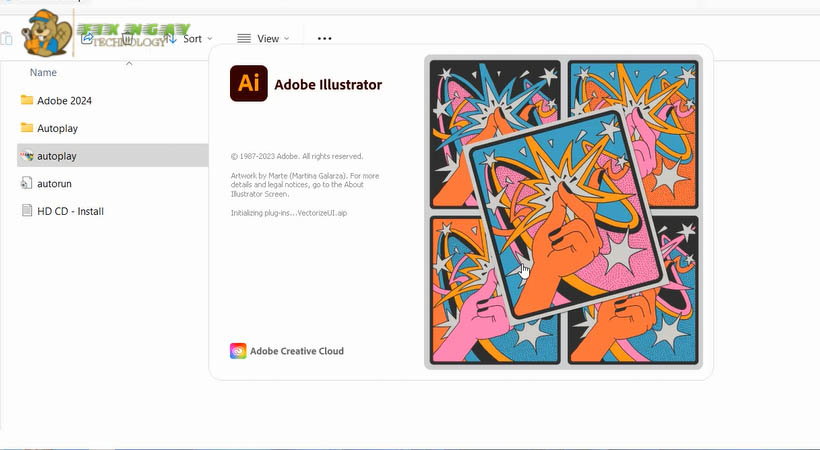This screenshot has height=450, width=820.
Task: Click the autorun file icon
Action: [27, 184]
